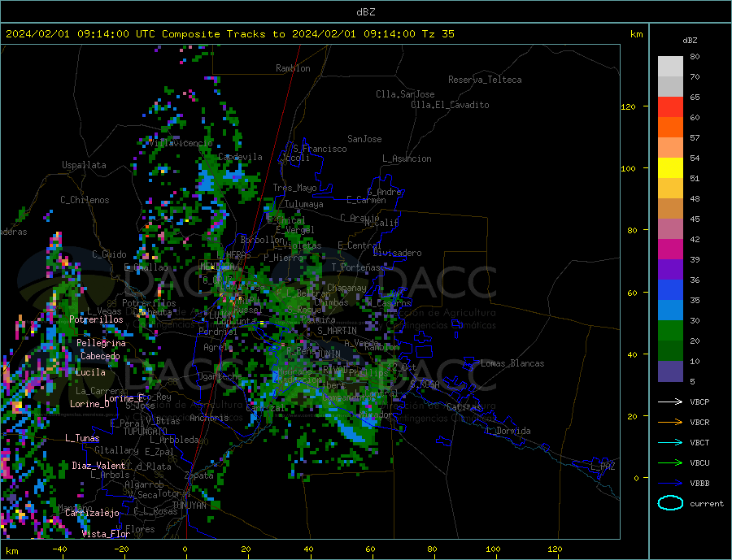Click the 'Carrizalejo' station label
Viewport: 732px width, 560px height.
pyautogui.click(x=92, y=514)
